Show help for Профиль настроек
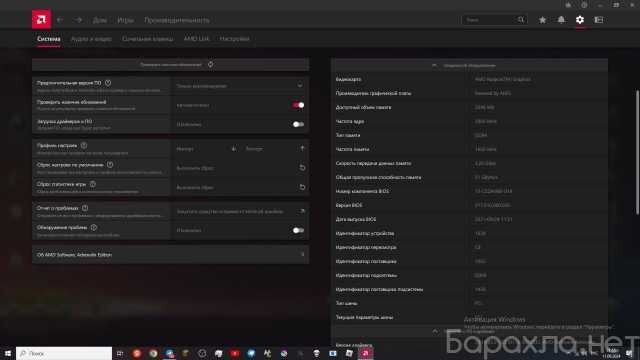 (84, 145)
